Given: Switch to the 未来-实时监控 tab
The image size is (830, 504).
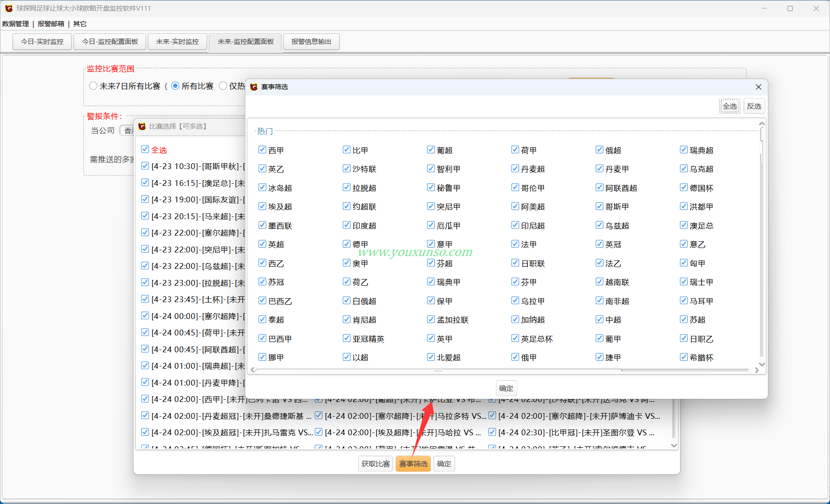Looking at the screenshot, I should [x=177, y=42].
